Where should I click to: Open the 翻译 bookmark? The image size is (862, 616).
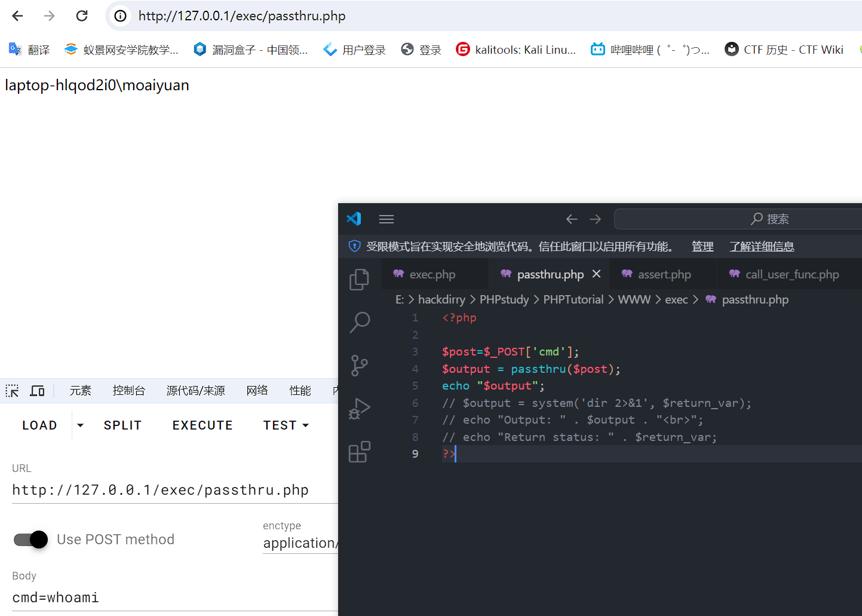click(29, 50)
